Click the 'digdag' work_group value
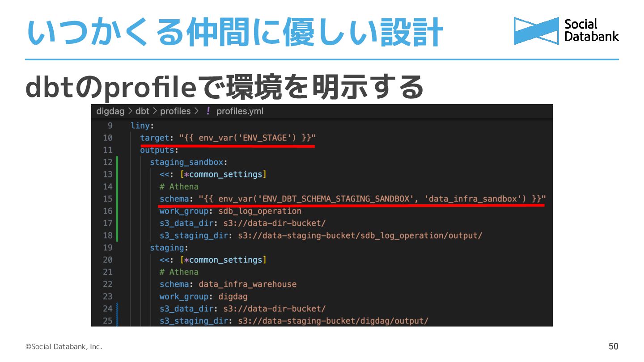 tap(233, 296)
